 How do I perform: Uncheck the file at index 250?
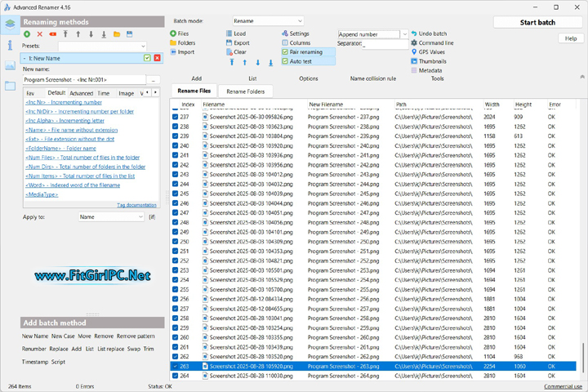click(175, 242)
